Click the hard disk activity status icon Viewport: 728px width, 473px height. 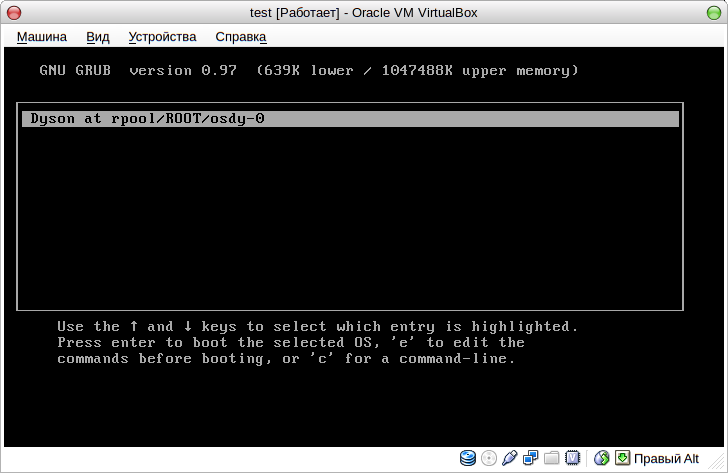(468, 458)
